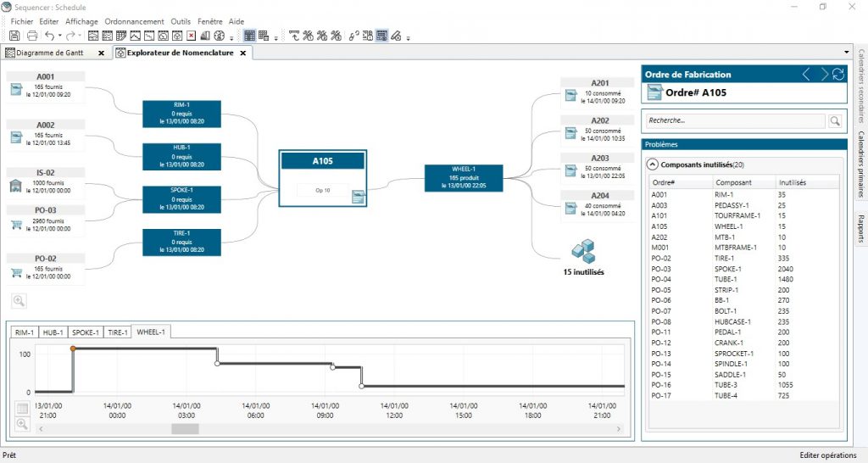Screen dimensions: 868x463
Task: Open the Fenêtre menu
Action: coord(210,21)
